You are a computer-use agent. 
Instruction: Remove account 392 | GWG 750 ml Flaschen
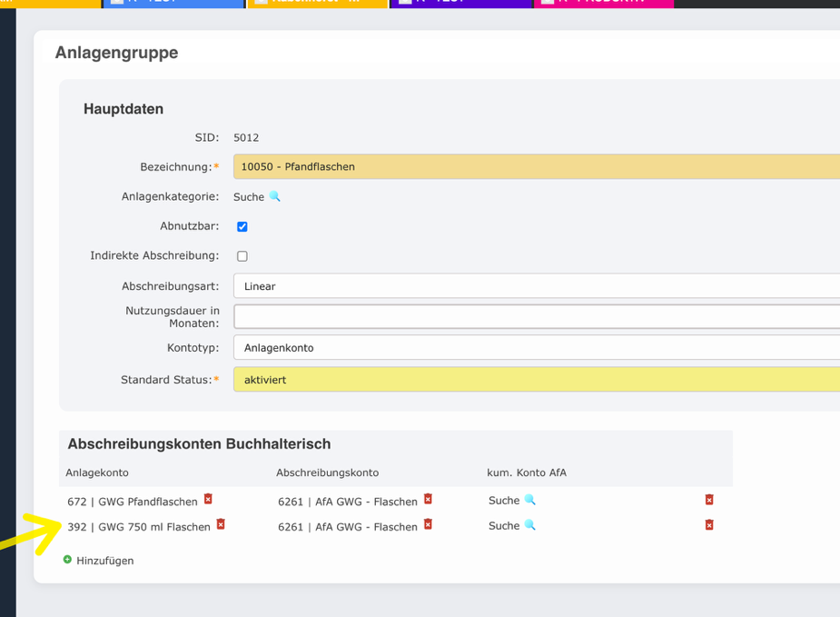pos(220,525)
